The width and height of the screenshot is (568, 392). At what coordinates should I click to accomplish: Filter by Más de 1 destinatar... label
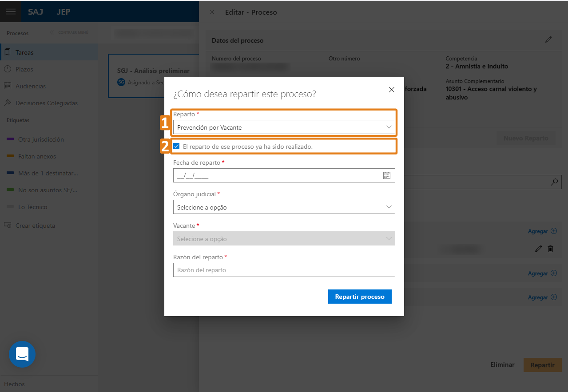(x=43, y=173)
